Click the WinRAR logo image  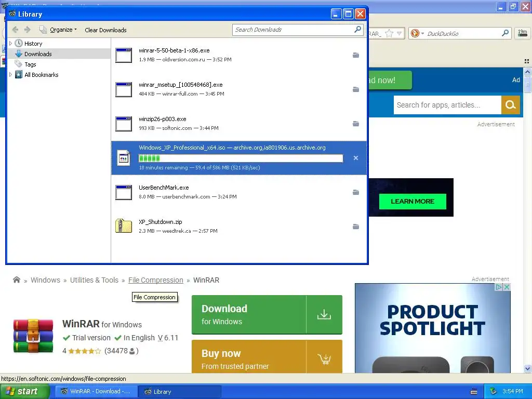(x=33, y=336)
